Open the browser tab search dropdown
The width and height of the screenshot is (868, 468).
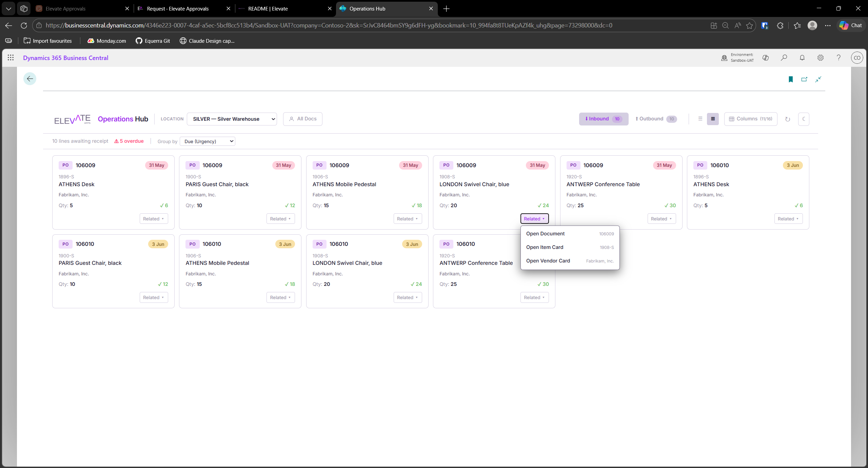click(8, 9)
